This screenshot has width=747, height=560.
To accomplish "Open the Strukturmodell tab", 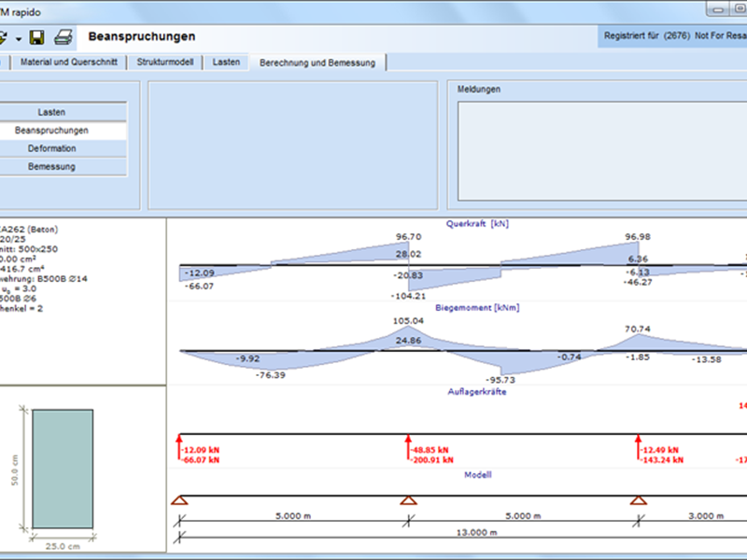I will 167,63.
